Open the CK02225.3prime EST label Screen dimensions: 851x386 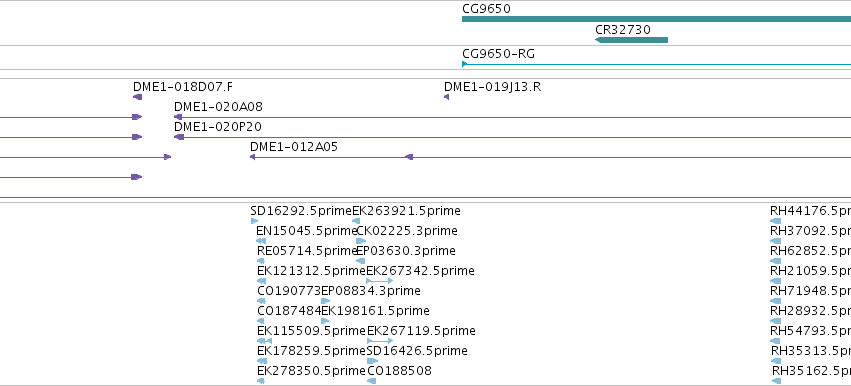click(407, 231)
